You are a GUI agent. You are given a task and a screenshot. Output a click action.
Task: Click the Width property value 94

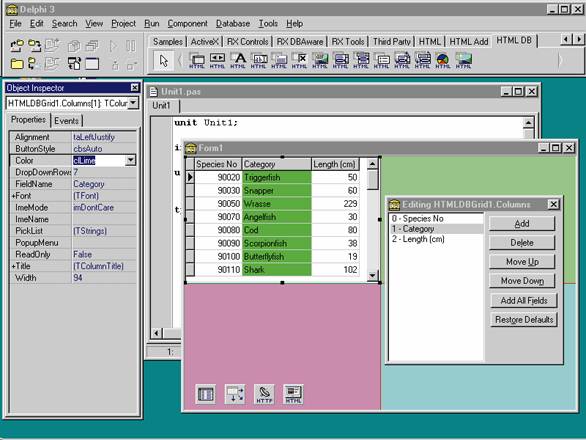(x=104, y=278)
